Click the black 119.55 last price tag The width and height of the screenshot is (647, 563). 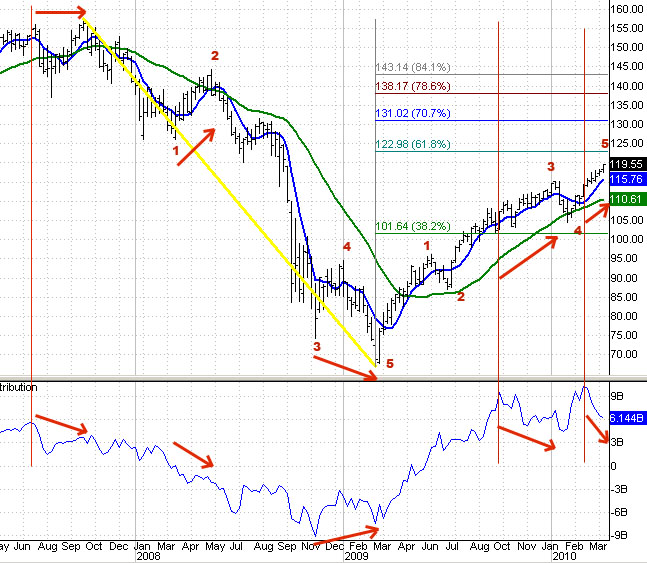[628, 164]
